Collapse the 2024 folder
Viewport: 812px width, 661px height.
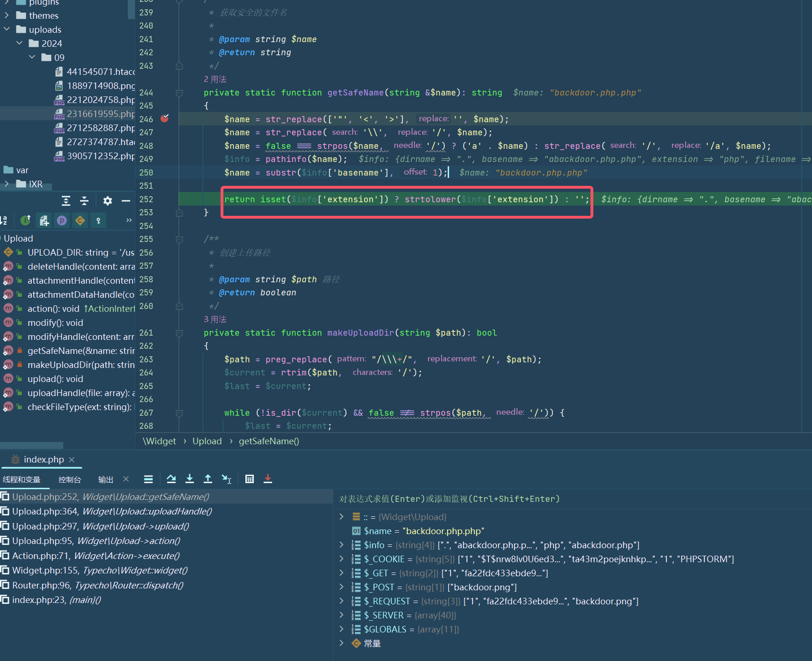(19, 43)
